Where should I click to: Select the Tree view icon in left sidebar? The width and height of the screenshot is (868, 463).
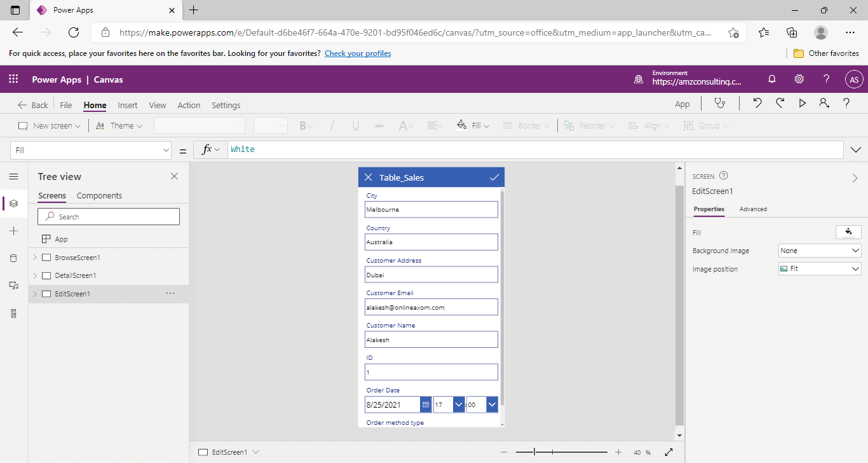pos(13,204)
